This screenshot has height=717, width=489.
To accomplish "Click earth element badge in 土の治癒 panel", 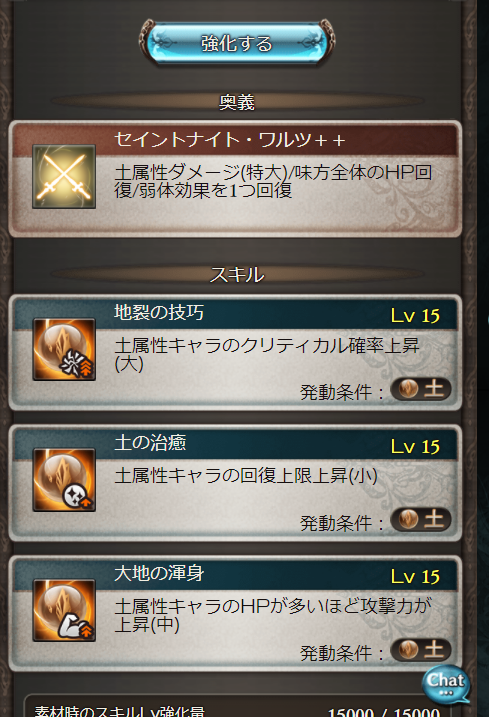I will pos(420,519).
